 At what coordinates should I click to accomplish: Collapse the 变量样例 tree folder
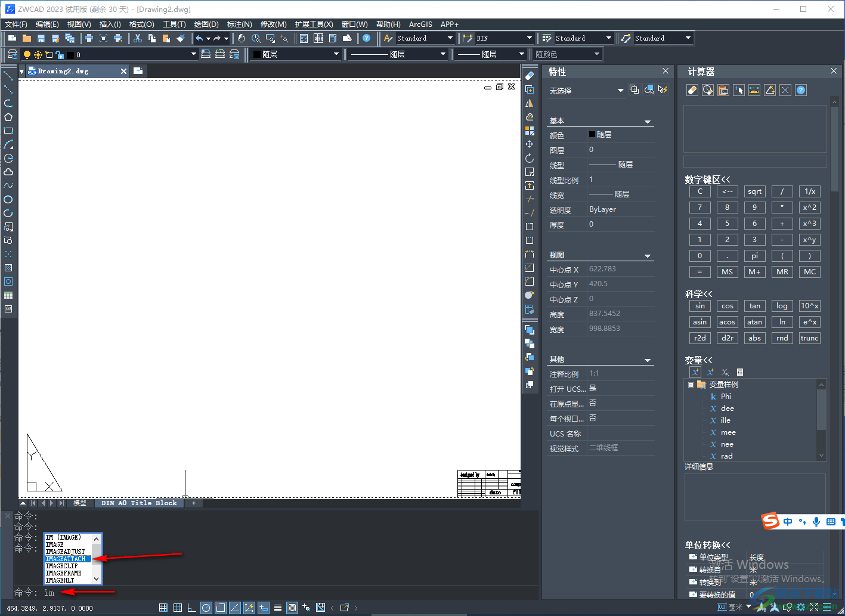click(x=691, y=385)
